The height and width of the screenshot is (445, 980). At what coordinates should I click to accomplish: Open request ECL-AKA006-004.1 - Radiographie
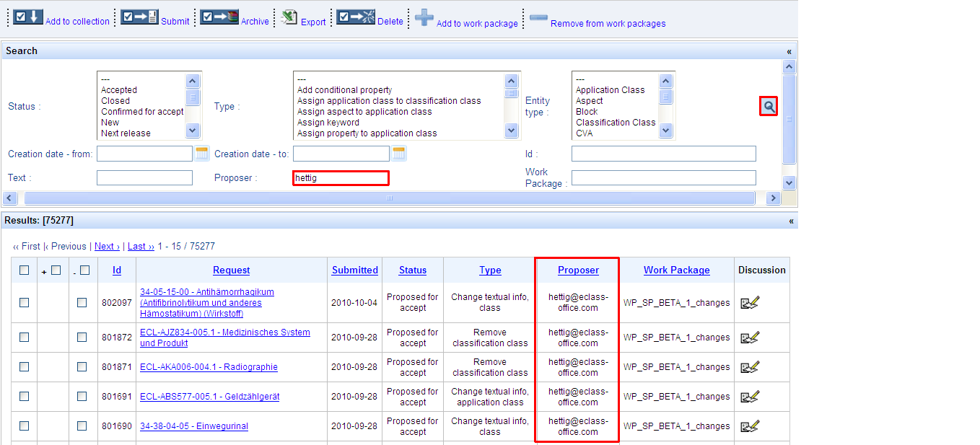[x=209, y=367]
